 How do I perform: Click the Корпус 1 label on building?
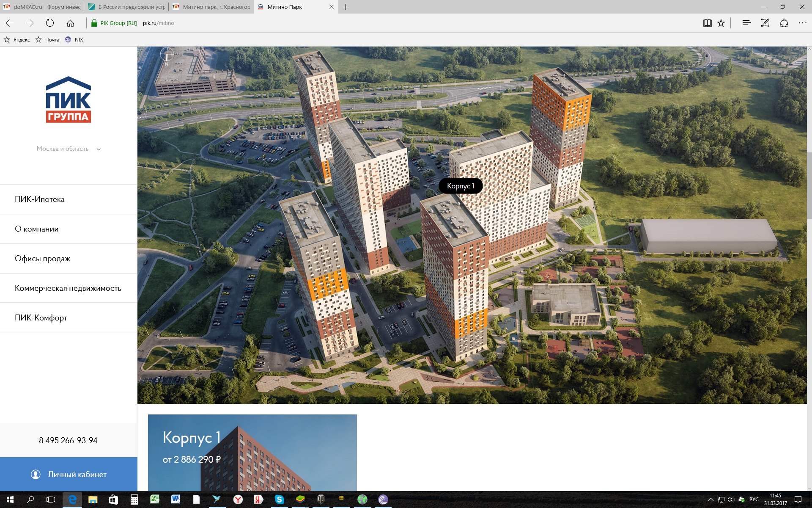click(x=460, y=186)
